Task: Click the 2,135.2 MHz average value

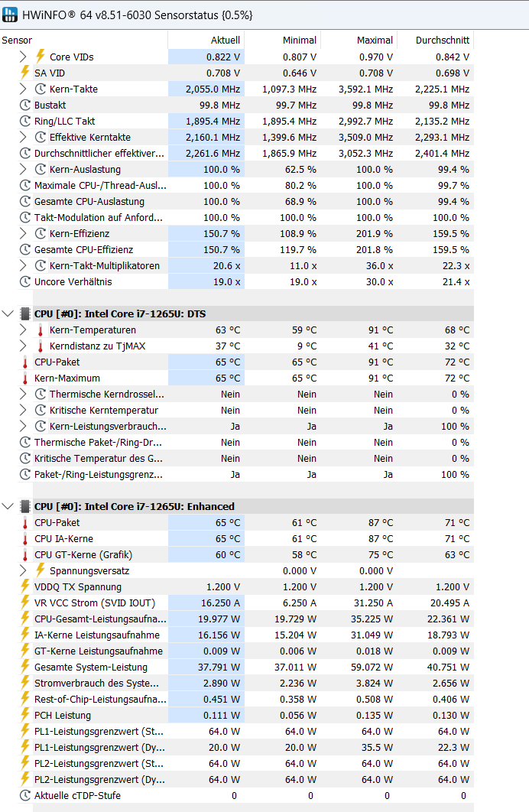Action: pyautogui.click(x=442, y=121)
